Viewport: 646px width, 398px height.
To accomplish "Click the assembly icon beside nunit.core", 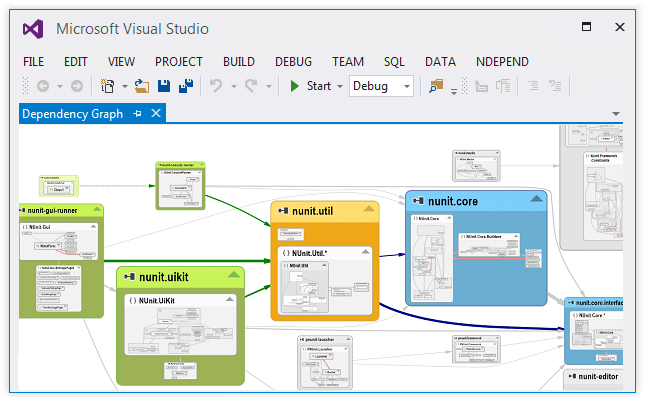I will [418, 201].
